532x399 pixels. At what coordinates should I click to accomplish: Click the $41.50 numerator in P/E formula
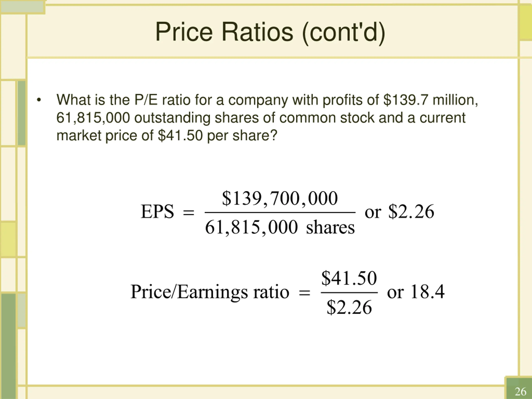pos(349,278)
